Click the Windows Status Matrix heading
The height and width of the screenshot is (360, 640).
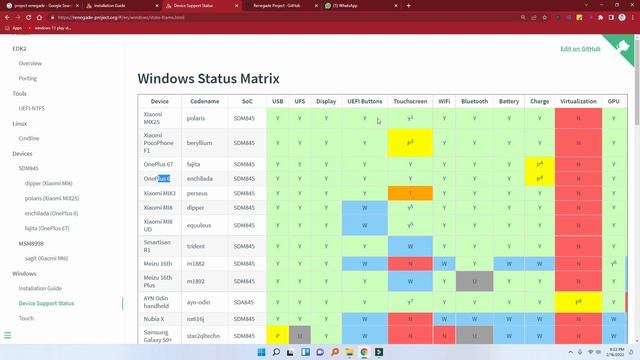pyautogui.click(x=208, y=78)
